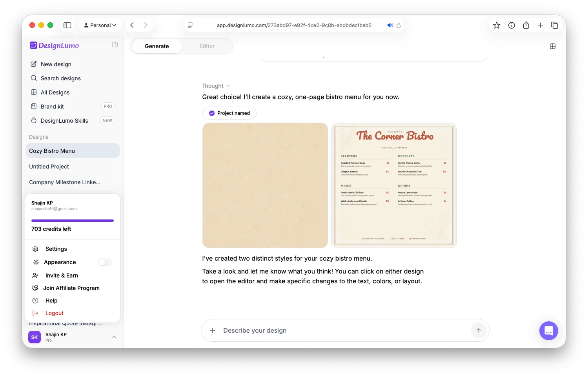Open the grid view icon at top right
The image size is (588, 377).
click(553, 46)
